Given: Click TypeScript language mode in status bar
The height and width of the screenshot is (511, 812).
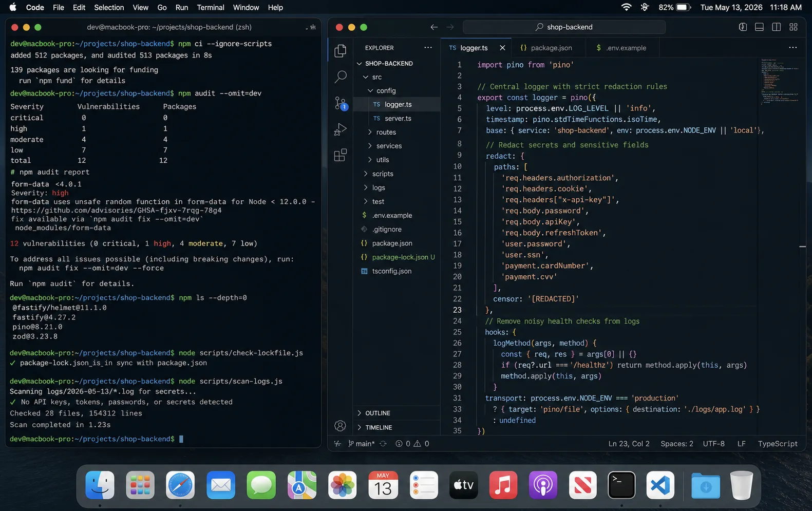Looking at the screenshot, I should [778, 444].
